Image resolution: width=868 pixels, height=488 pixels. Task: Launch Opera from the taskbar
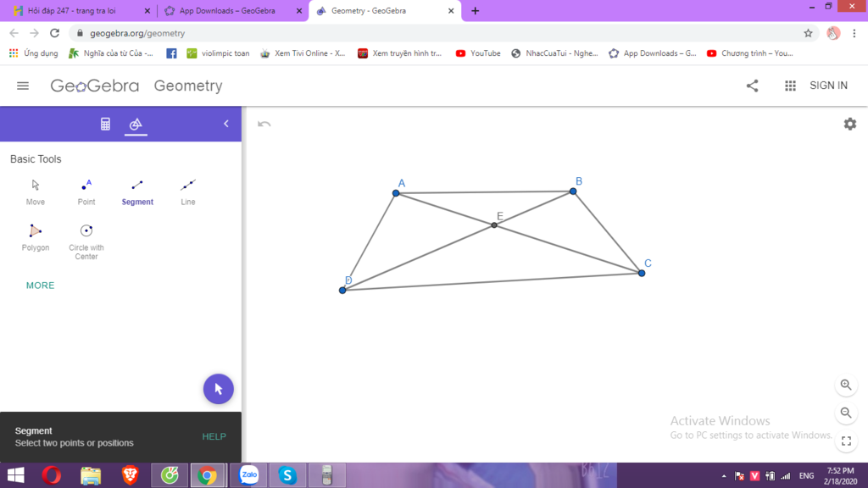click(52, 475)
